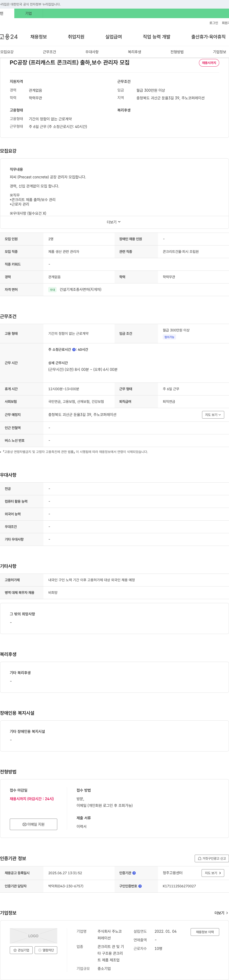Viewport: 229px width, 980px height.
Task: Jump to the 복리후생 section tab
Action: [x=135, y=52]
